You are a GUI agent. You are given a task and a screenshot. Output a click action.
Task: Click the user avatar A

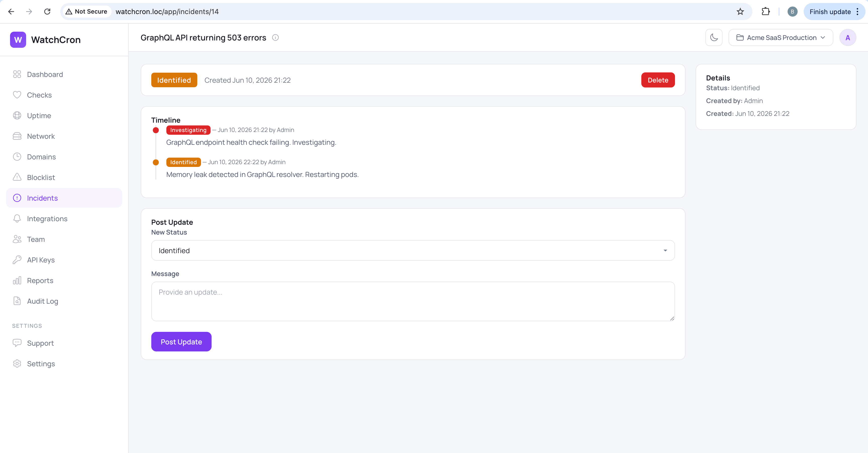847,37
